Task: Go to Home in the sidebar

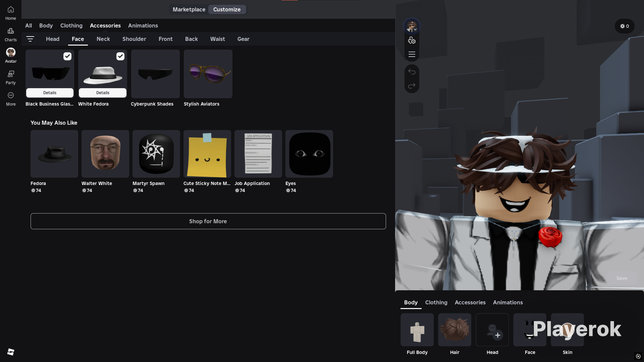Action: pyautogui.click(x=11, y=13)
